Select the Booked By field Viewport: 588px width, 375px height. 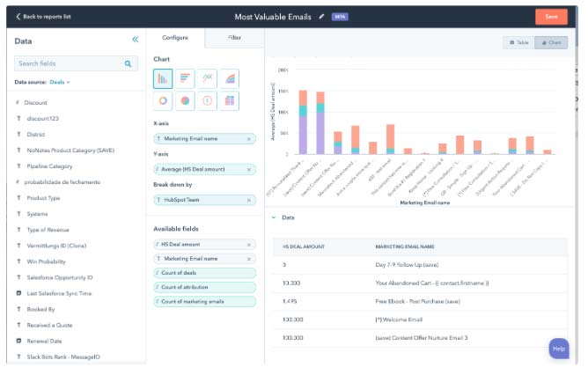40,309
